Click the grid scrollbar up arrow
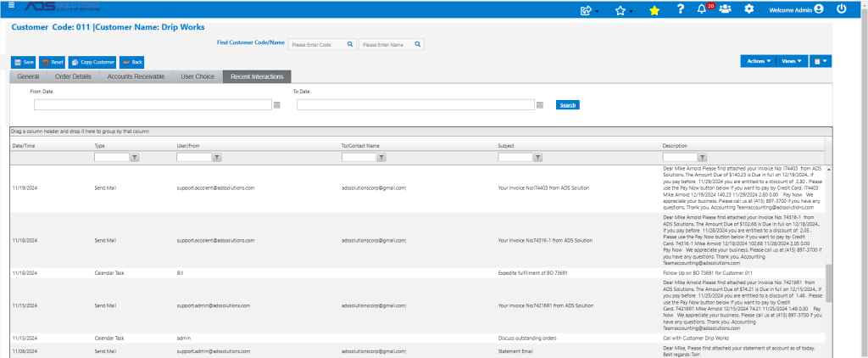 [x=829, y=169]
